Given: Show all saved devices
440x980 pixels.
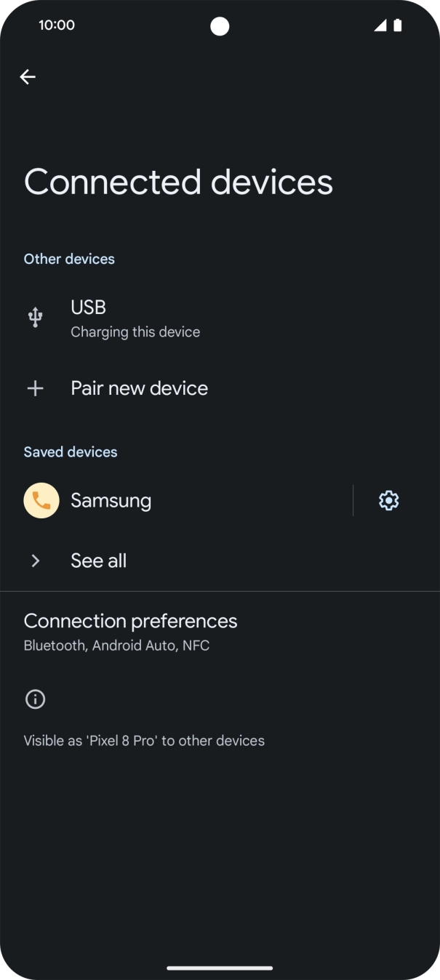Looking at the screenshot, I should (99, 561).
